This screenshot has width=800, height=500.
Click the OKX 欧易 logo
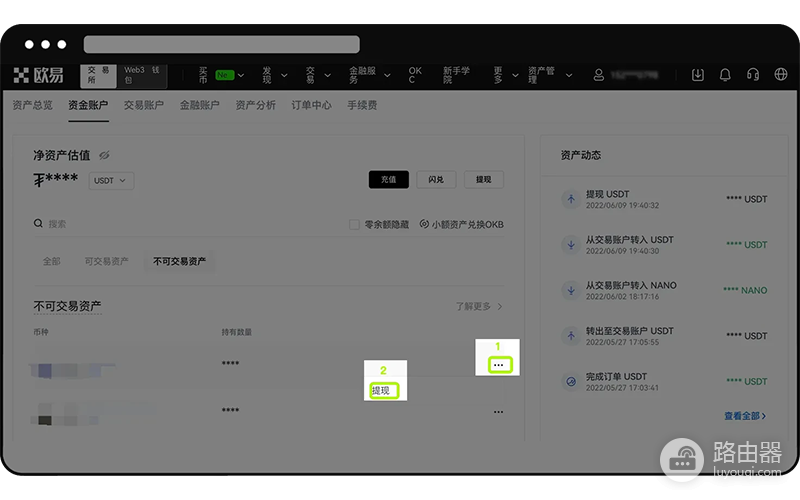click(x=38, y=75)
